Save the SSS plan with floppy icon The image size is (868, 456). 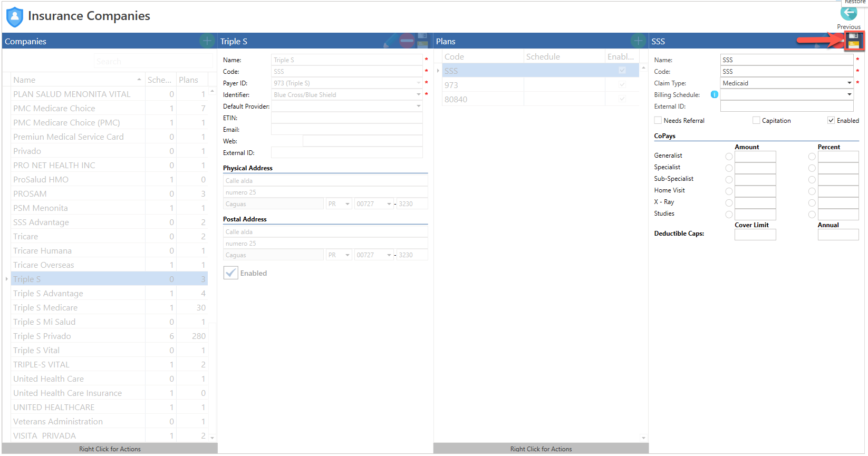coord(854,41)
